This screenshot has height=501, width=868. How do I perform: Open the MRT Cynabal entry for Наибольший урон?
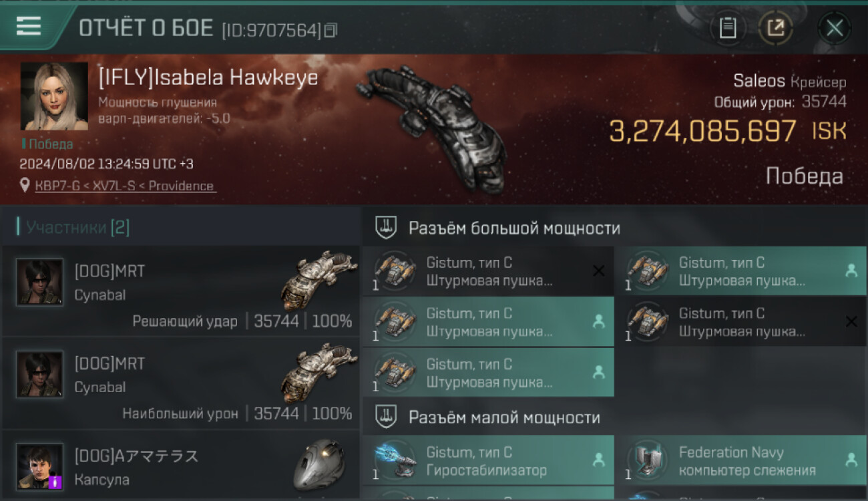point(180,383)
